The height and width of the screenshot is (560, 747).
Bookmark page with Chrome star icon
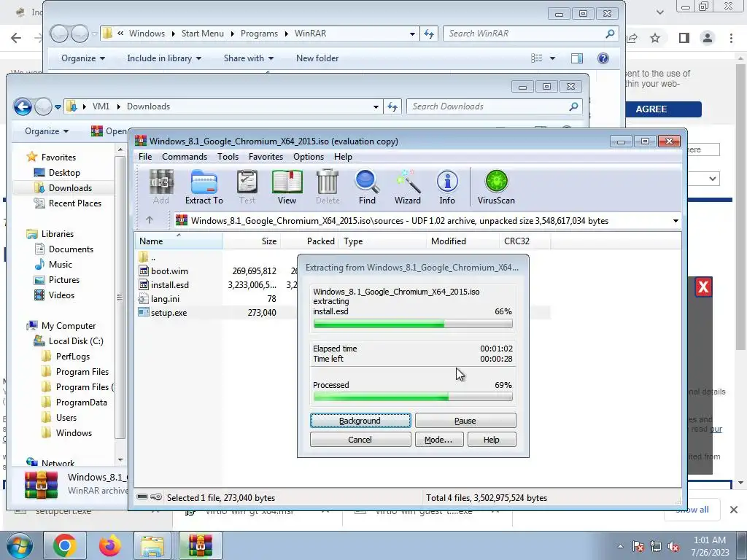pos(656,38)
